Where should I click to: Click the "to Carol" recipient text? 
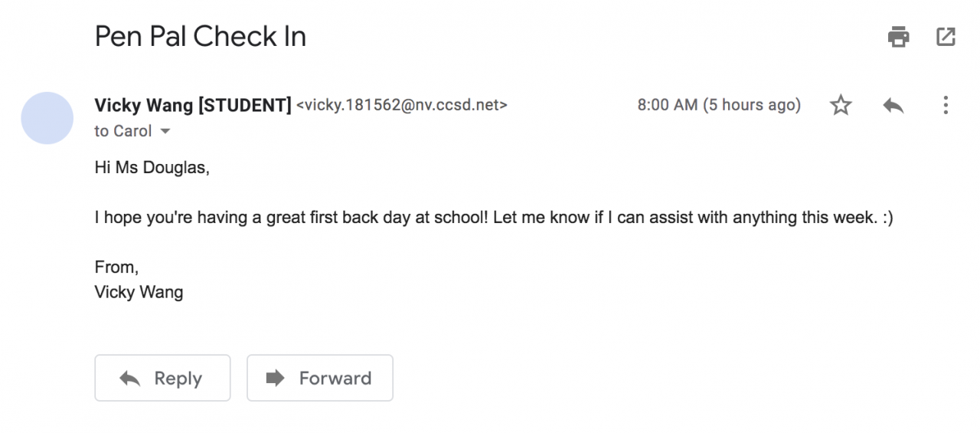pyautogui.click(x=123, y=131)
